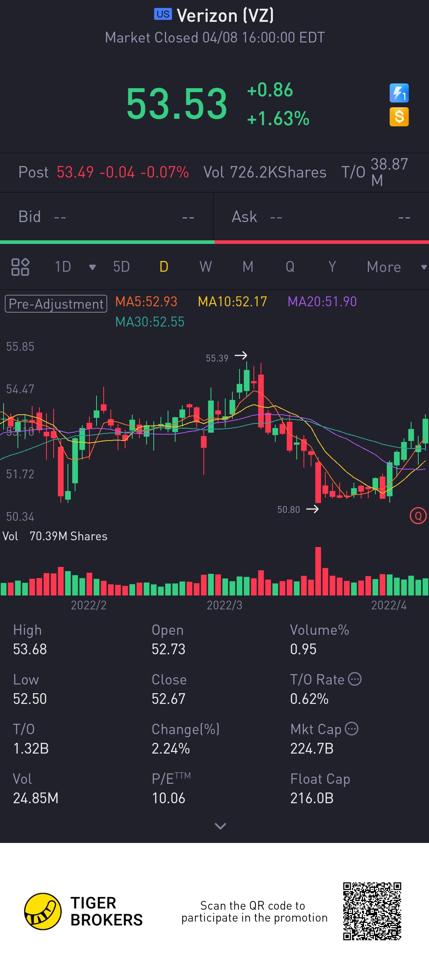Open the More timeframes dropdown

pyautogui.click(x=396, y=267)
